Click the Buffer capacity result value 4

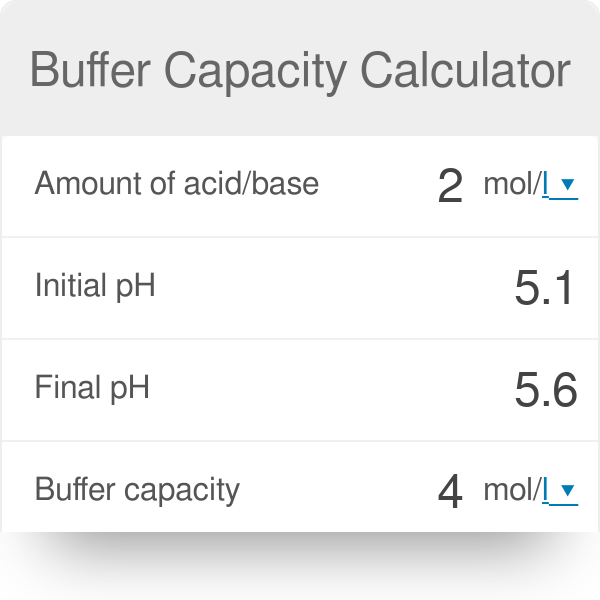point(450,491)
